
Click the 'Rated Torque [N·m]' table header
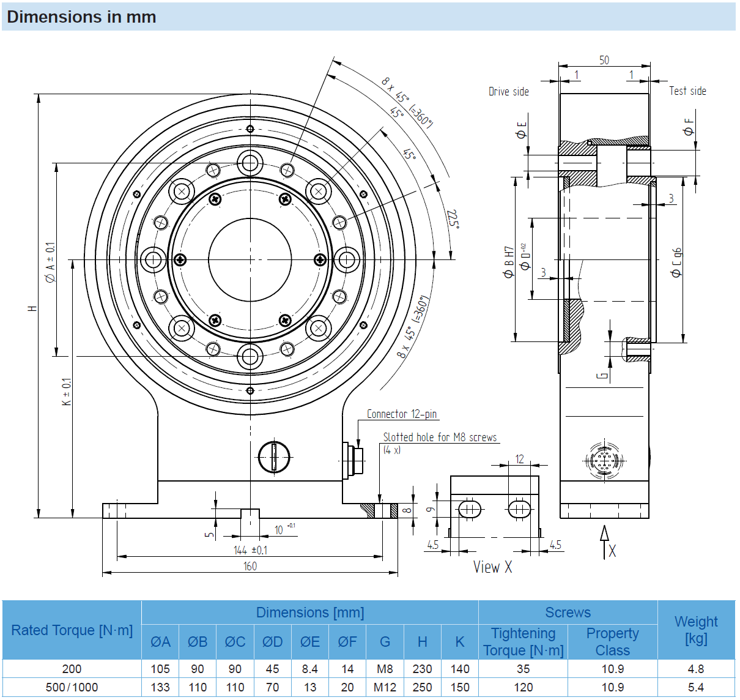click(x=72, y=630)
